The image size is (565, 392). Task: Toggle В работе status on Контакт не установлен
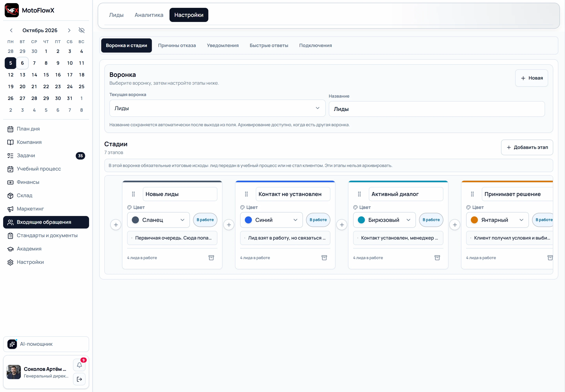click(318, 220)
